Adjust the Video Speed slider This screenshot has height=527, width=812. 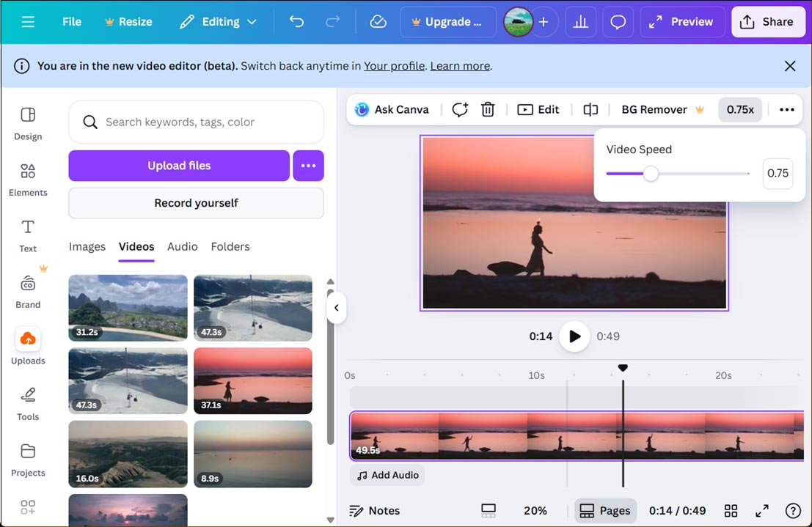coord(651,174)
